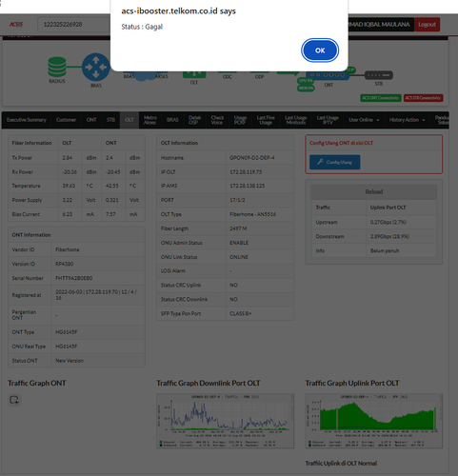Image resolution: width=458 pixels, height=476 pixels.
Task: Click the Traffic Uplink di OLT Normal text
Action: (x=341, y=464)
